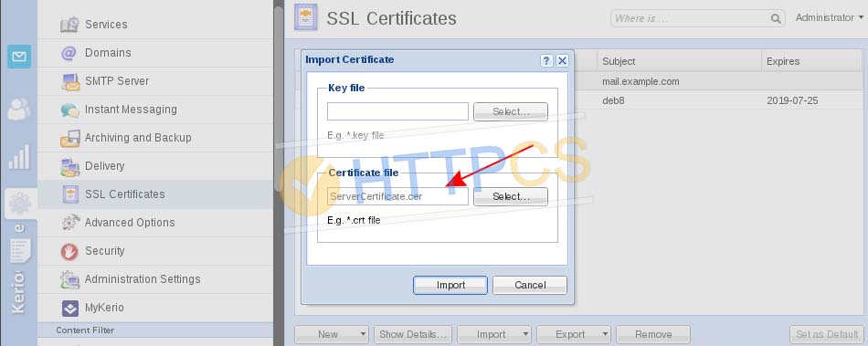
Task: Click the 2019-07-25 expiry cell
Action: pyautogui.click(x=792, y=100)
